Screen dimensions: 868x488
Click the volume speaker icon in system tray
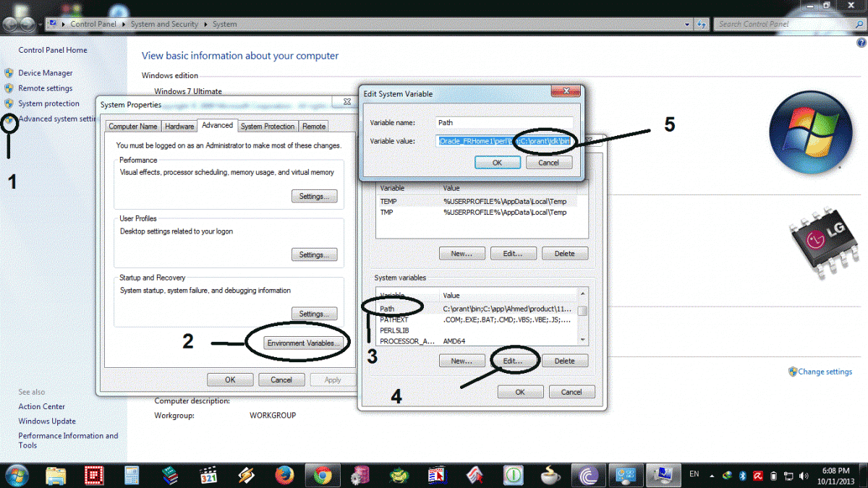(804, 475)
